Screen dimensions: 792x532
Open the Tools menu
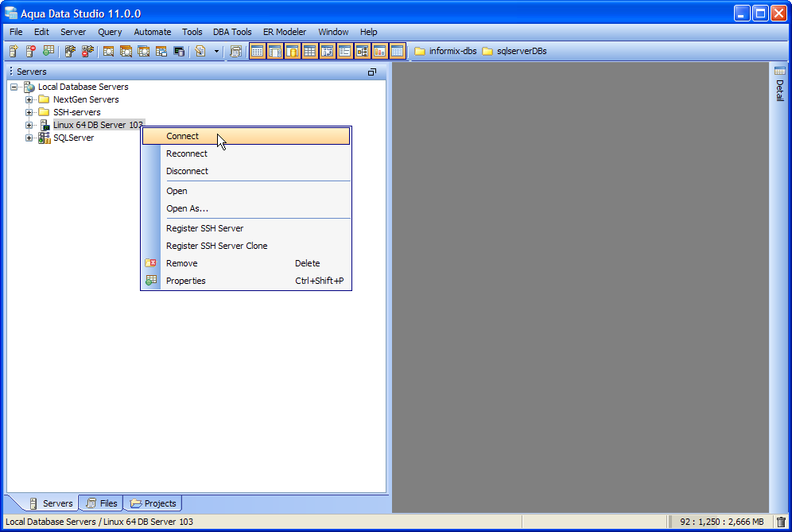click(x=192, y=32)
